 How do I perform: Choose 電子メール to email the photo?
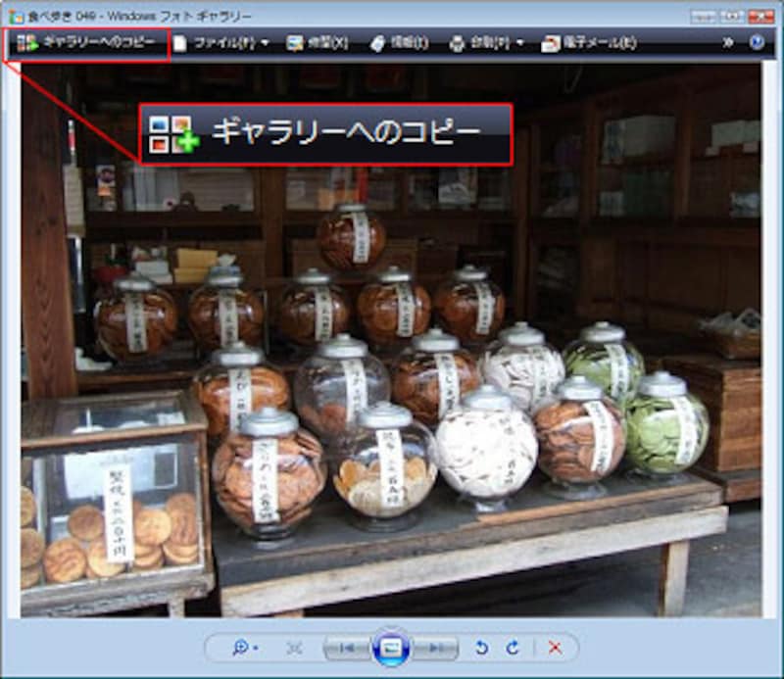589,43
